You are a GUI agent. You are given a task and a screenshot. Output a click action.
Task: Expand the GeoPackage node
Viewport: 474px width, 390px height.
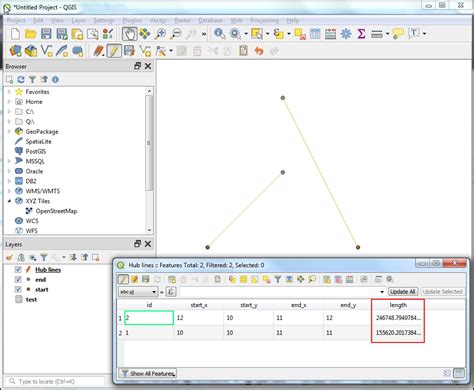[x=9, y=131]
